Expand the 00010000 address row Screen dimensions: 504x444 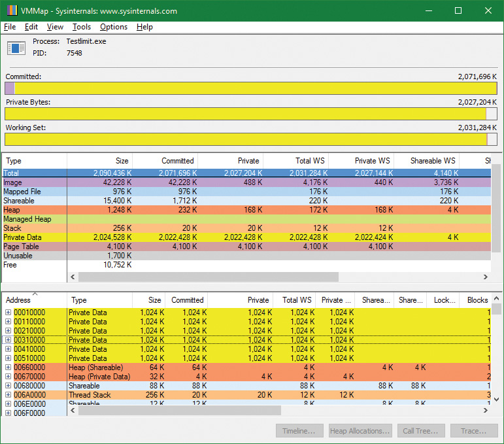point(8,313)
